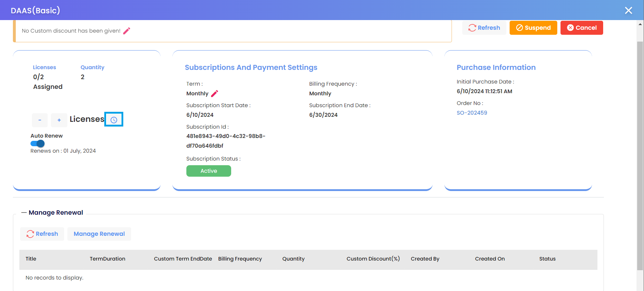This screenshot has width=644, height=291.
Task: Sort by Billing Frequency column header
Action: 240,259
